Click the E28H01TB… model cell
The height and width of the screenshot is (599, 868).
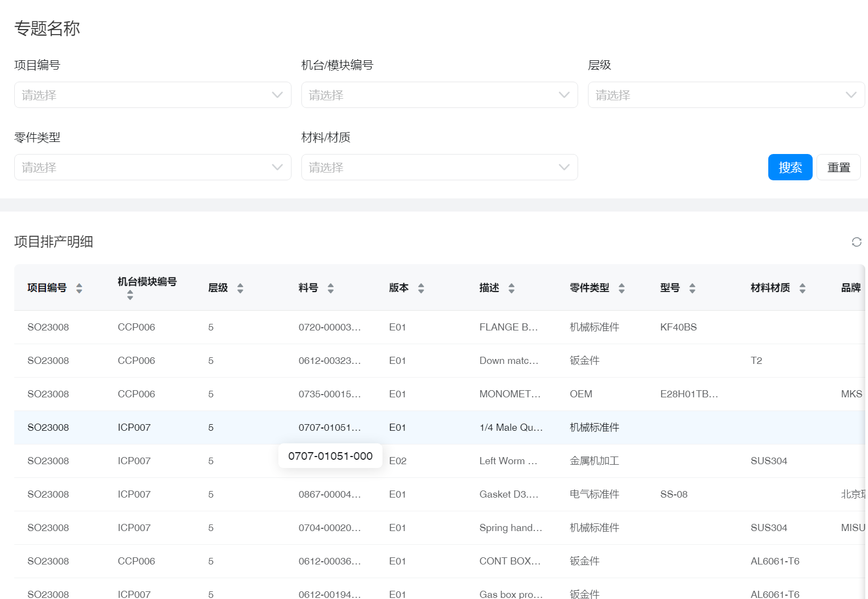click(689, 394)
